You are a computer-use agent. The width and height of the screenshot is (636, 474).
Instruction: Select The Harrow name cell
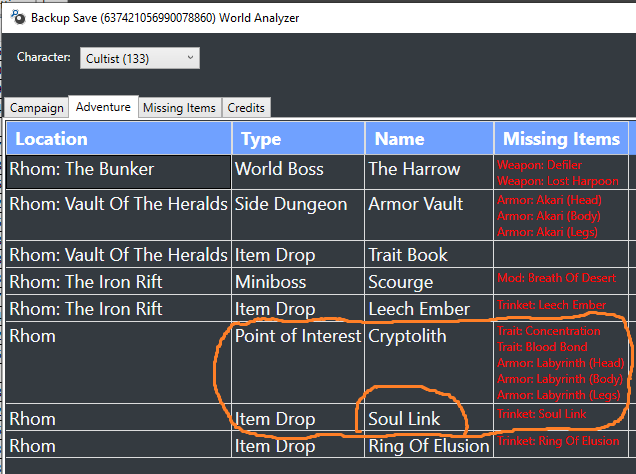[x=429, y=172]
